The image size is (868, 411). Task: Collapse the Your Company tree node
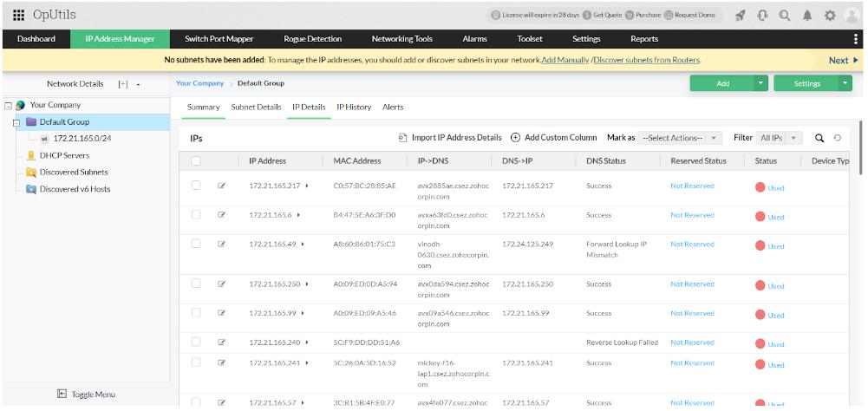click(x=8, y=105)
